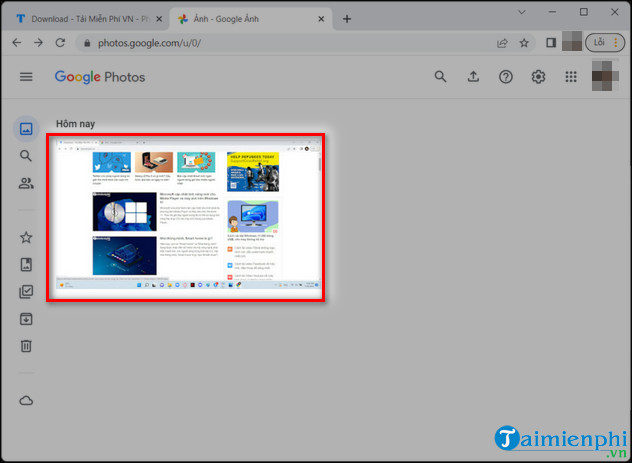Open the tab search chevron dropdown

click(522, 12)
